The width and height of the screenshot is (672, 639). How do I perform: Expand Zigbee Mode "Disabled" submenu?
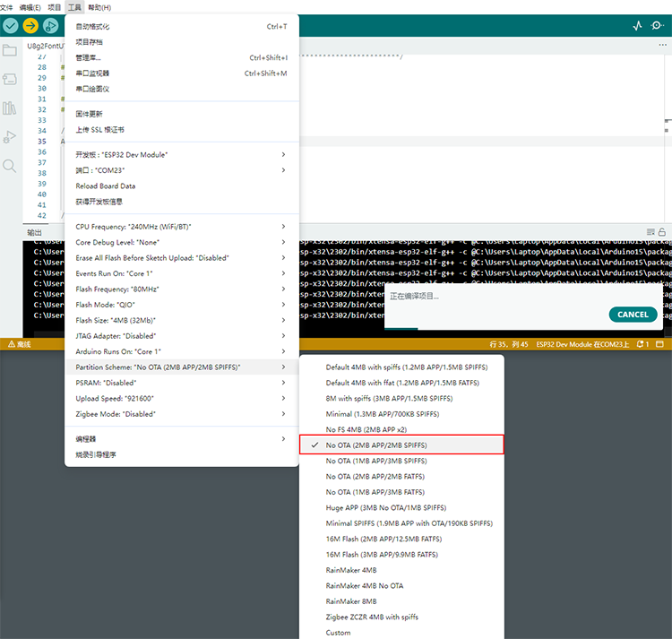[181, 414]
